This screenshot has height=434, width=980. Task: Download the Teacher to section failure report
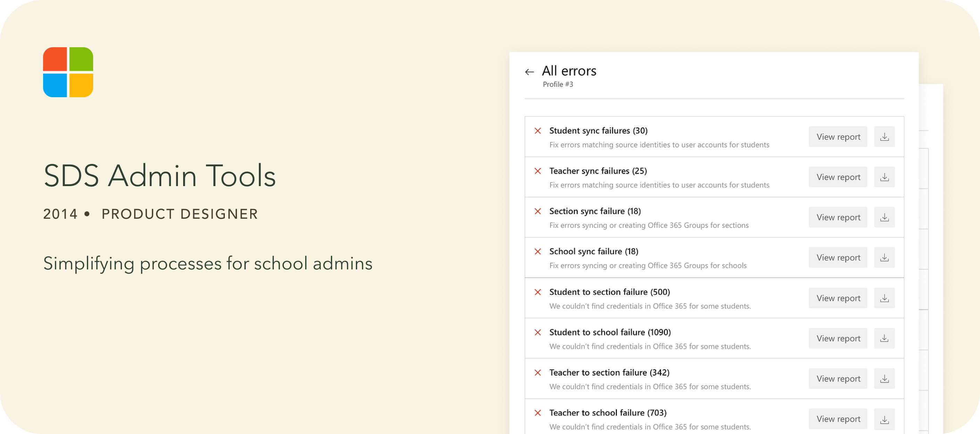click(884, 379)
